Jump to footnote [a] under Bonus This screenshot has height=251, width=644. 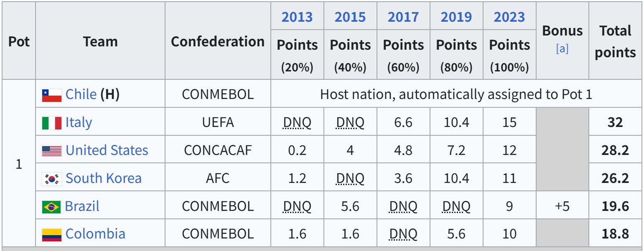[x=562, y=48]
